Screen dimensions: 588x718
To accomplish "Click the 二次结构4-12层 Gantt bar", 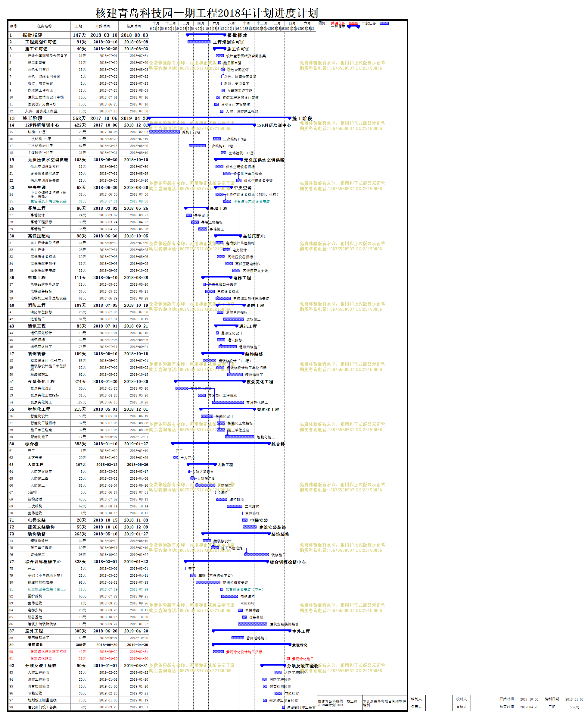I will (x=198, y=146).
